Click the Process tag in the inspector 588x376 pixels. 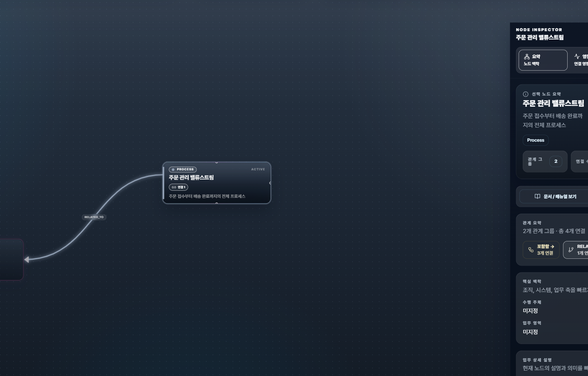point(535,140)
